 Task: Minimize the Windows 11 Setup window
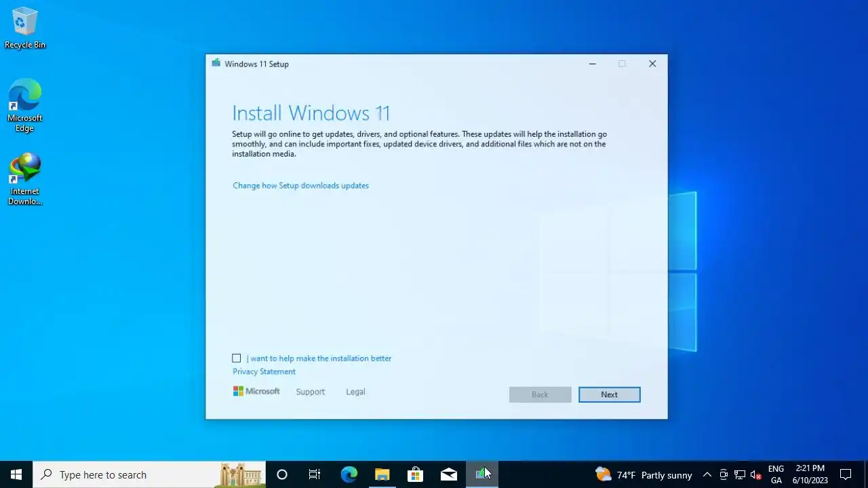pos(592,64)
